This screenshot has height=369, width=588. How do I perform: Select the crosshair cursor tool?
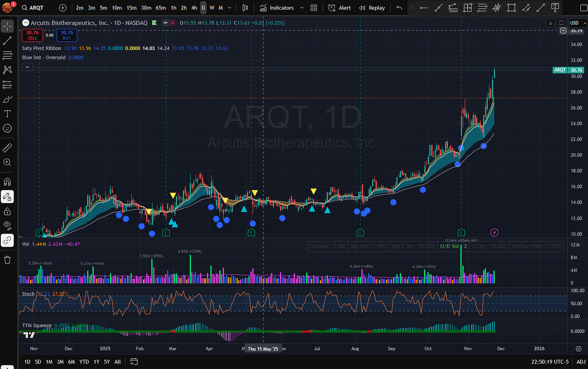[x=7, y=26]
